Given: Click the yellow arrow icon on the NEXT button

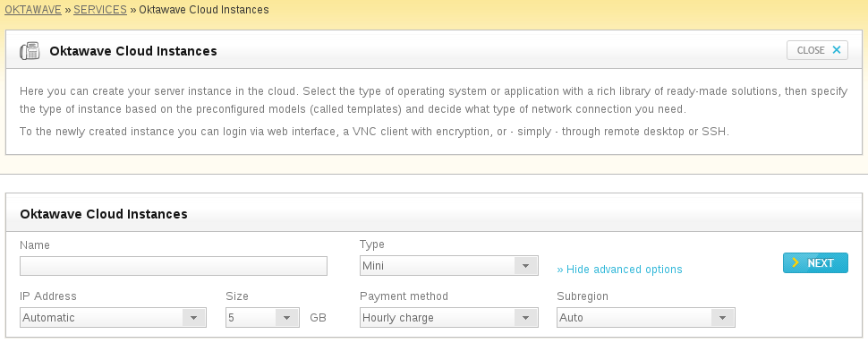Looking at the screenshot, I should [796, 262].
